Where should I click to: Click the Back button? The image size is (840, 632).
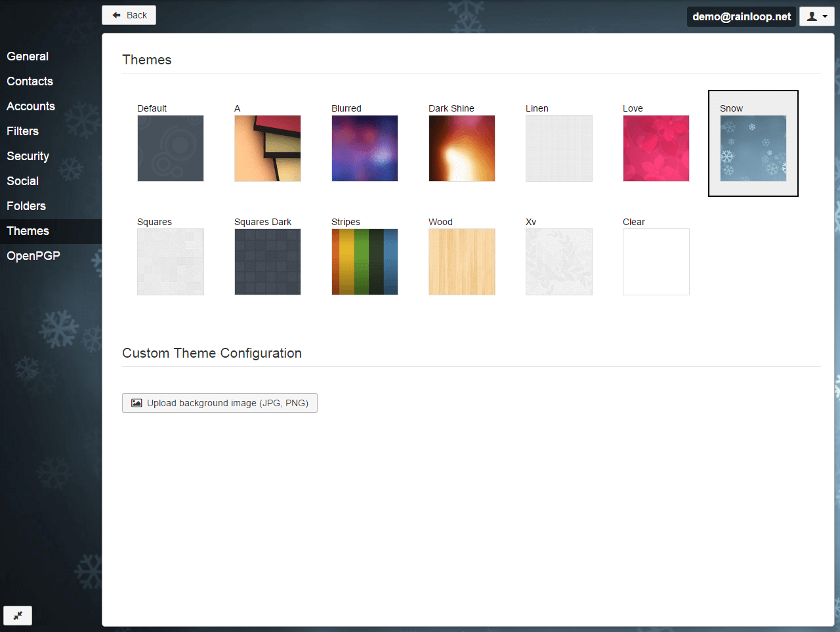pyautogui.click(x=129, y=15)
